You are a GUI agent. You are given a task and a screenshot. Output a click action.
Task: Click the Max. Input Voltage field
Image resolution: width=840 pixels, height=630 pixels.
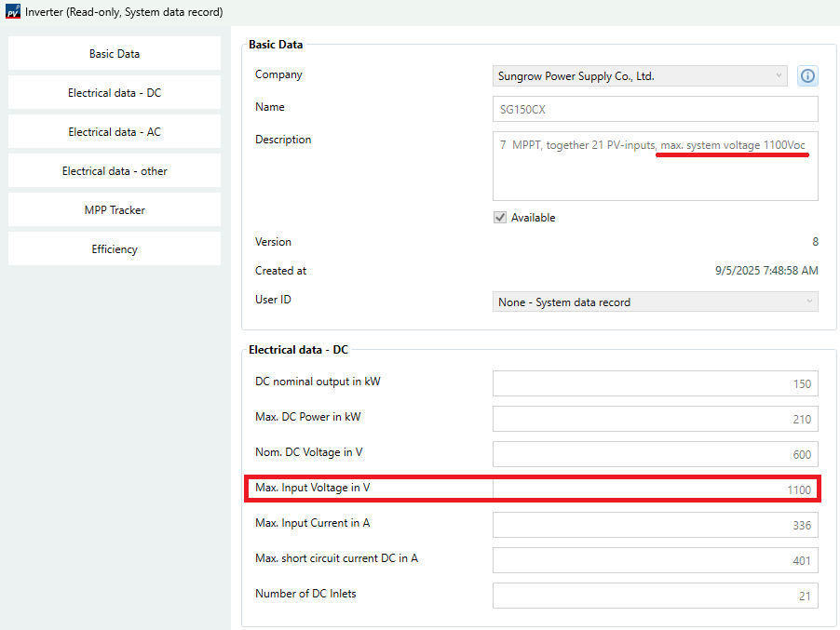pos(655,489)
